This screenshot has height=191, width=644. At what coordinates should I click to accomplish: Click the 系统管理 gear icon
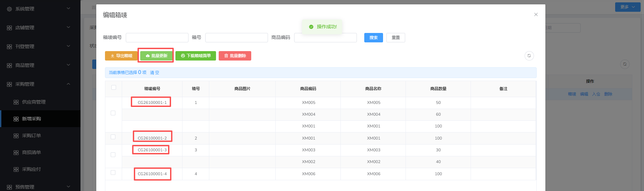[9, 9]
